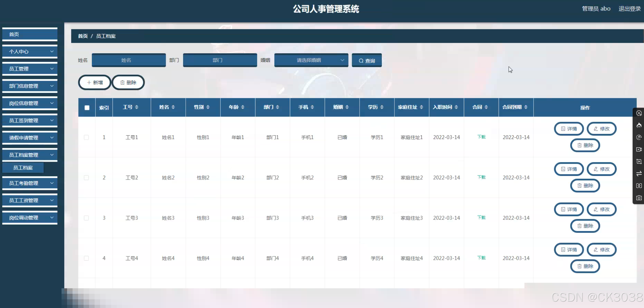This screenshot has width=644, height=308.
Task: Open the 请选择婚姻 dropdown
Action: pos(311,60)
